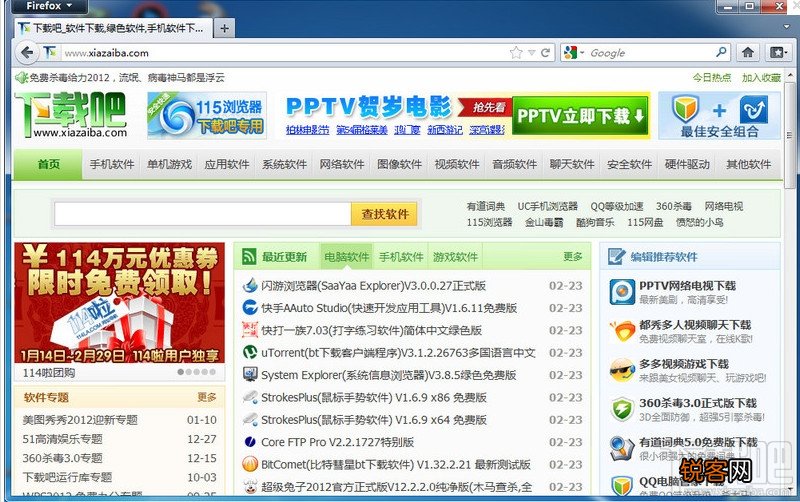Click the QQ电脑管家 shield icon
800x502 pixels.
pos(622,485)
